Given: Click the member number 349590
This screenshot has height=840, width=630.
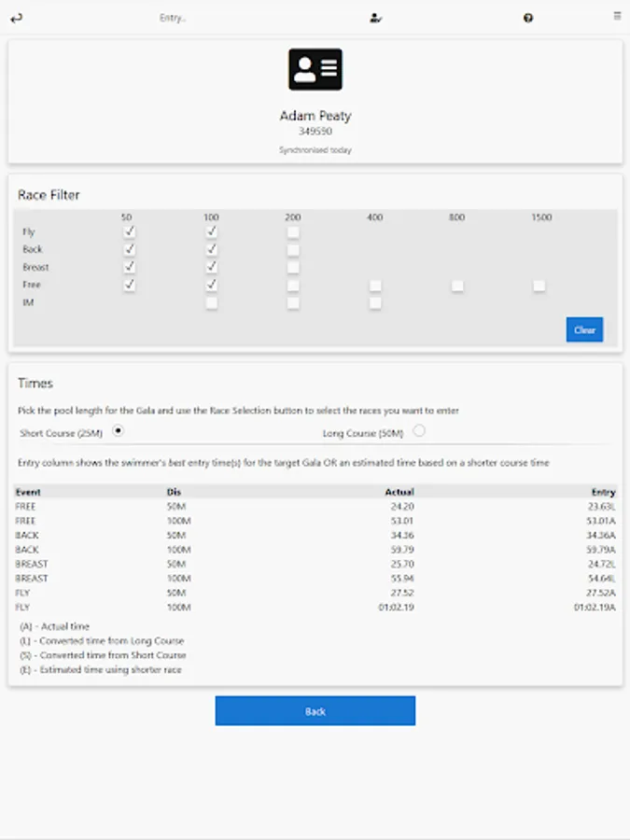Looking at the screenshot, I should pos(315,132).
